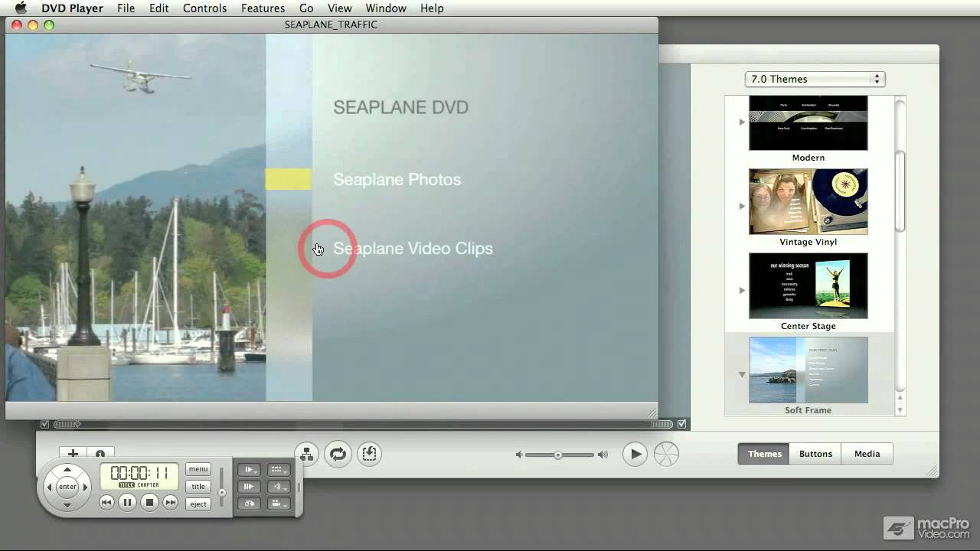Screen dimensions: 980x551
Task: Click the low volume speaker icon
Action: coord(519,455)
